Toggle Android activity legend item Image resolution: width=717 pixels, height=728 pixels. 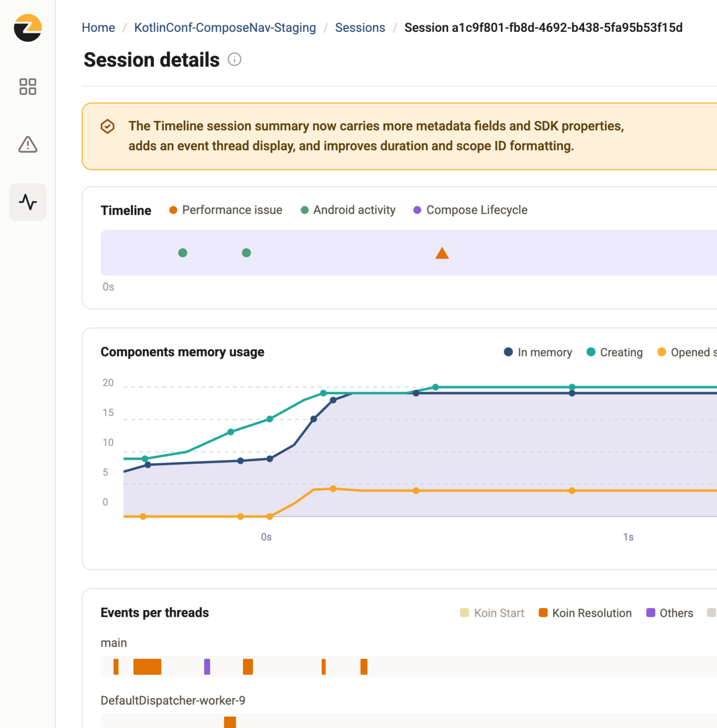[x=348, y=210]
